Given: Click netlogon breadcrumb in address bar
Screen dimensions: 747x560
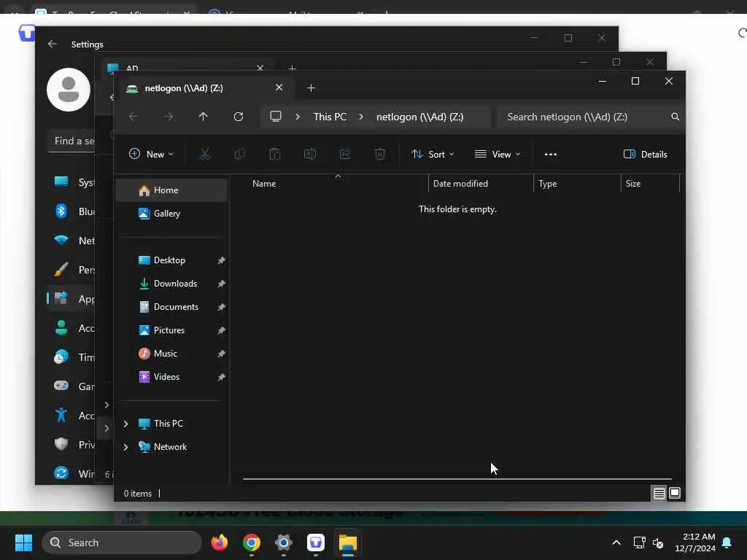Looking at the screenshot, I should pyautogui.click(x=419, y=117).
